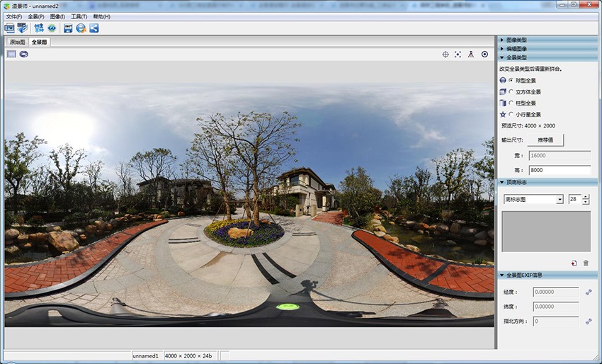Choose the 小行星全景 radio button

click(511, 114)
